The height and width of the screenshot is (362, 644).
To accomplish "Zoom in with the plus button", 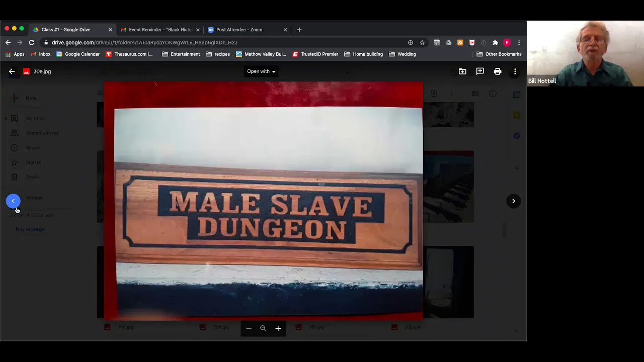I will click(x=278, y=328).
